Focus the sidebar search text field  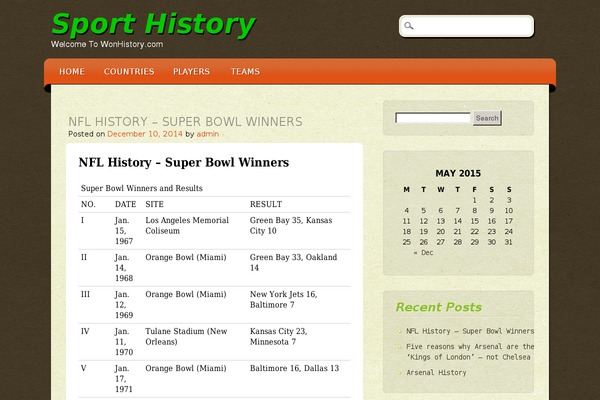(433, 118)
